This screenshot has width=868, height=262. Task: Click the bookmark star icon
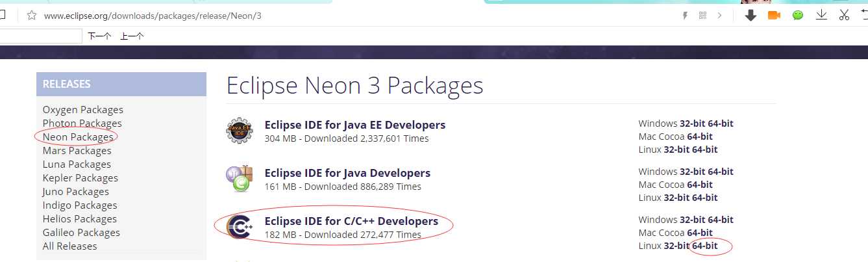pyautogui.click(x=31, y=15)
